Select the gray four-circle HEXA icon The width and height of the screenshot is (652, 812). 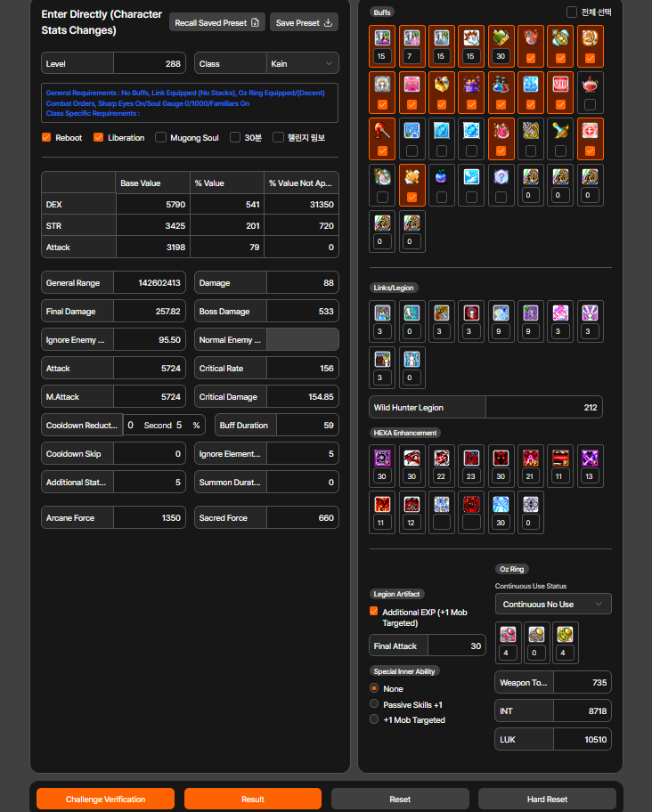(x=530, y=504)
